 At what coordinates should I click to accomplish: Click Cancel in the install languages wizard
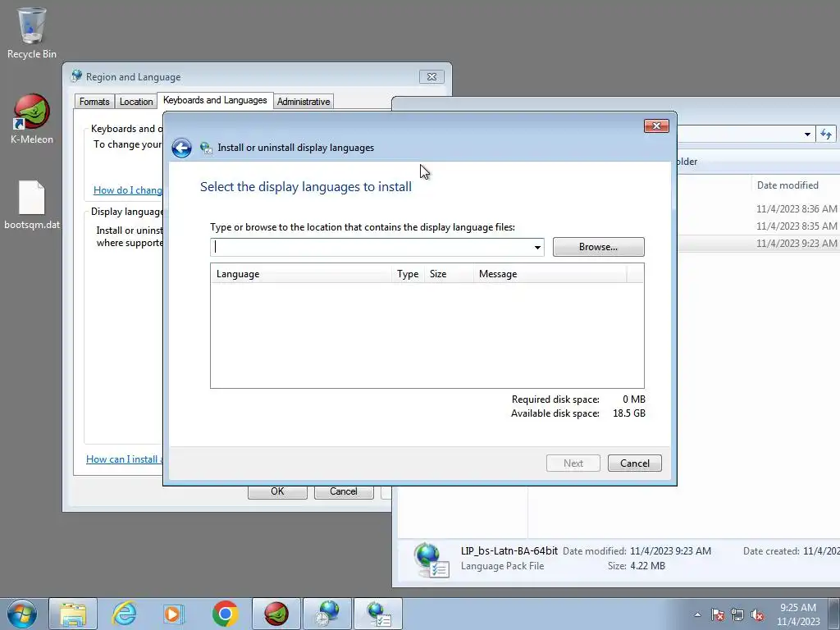[635, 463]
